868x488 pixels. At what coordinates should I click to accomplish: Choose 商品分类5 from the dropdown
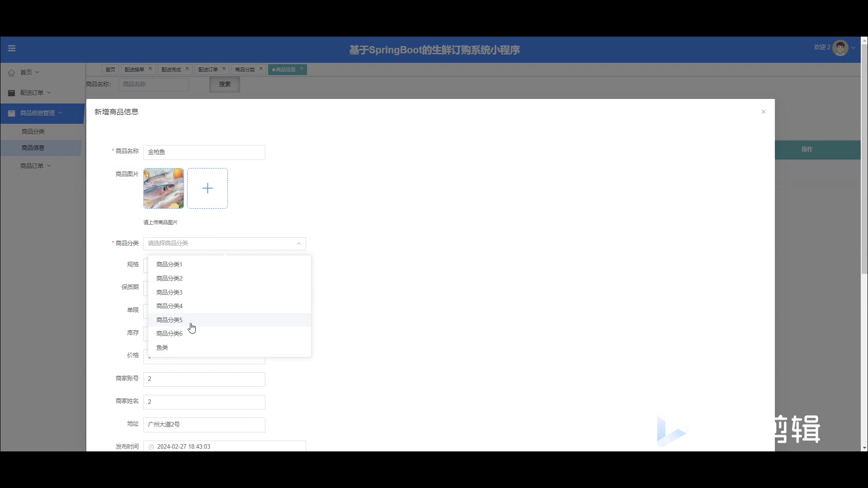coord(230,320)
